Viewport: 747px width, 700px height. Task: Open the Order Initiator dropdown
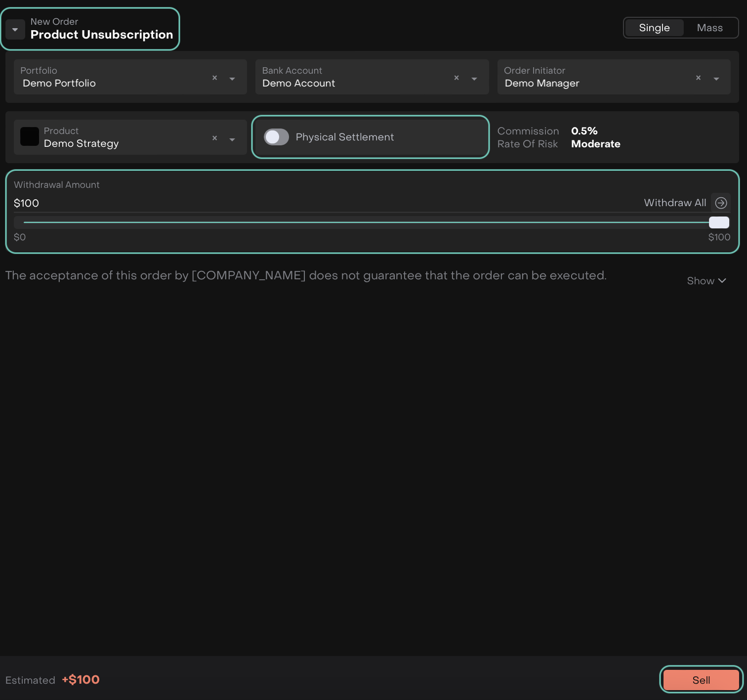[716, 79]
